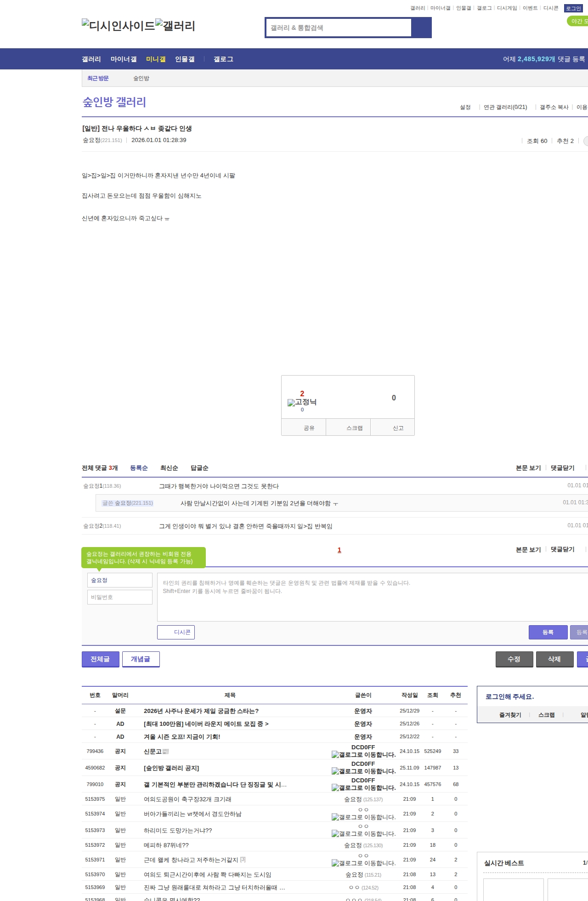Switch to the 개념글 tab

coord(141,659)
